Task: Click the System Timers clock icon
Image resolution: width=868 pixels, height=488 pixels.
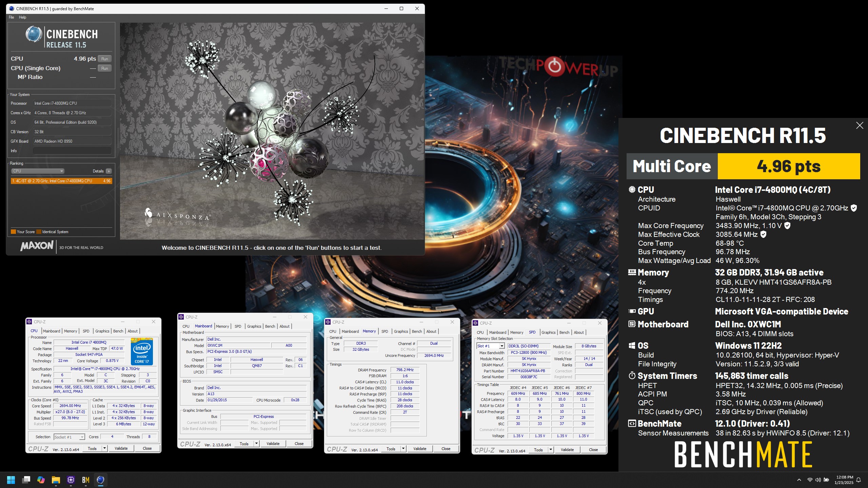Action: click(632, 375)
